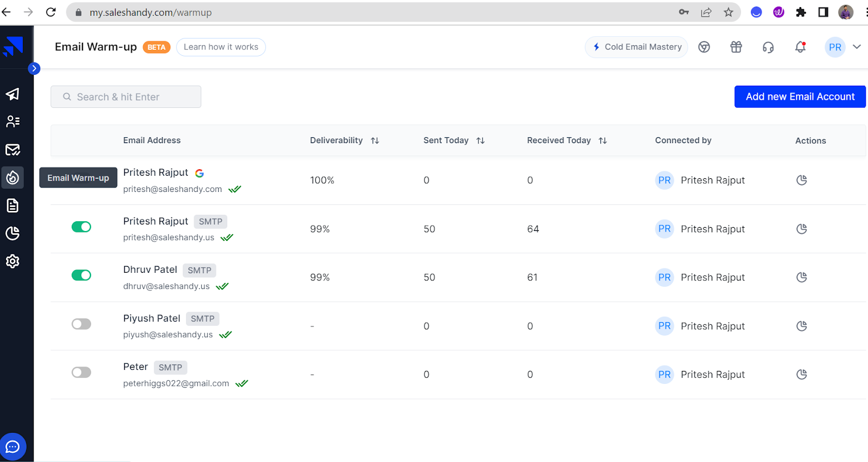This screenshot has width=868, height=462.
Task: Select email pritesh@saleshandy.com
Action: coord(173,189)
